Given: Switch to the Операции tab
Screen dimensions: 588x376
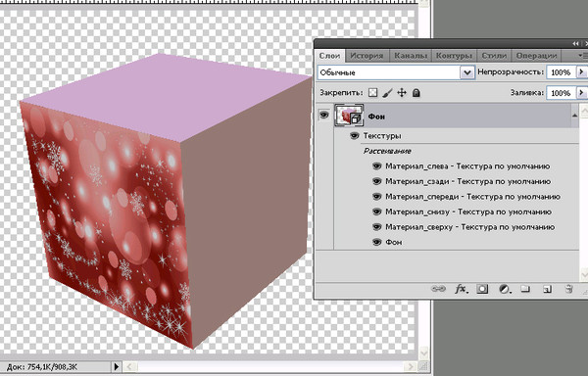Looking at the screenshot, I should tap(536, 56).
